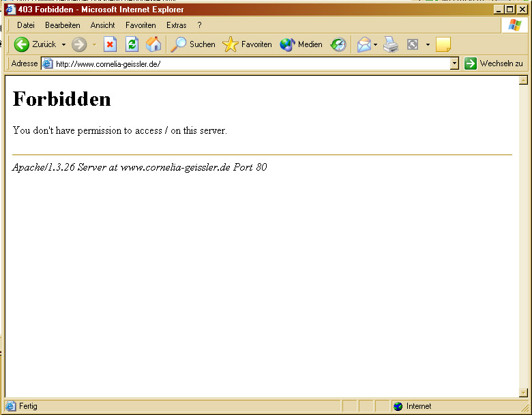Show browsing history with the clock icon
Viewport: 532px width, 415px height.
pos(338,44)
